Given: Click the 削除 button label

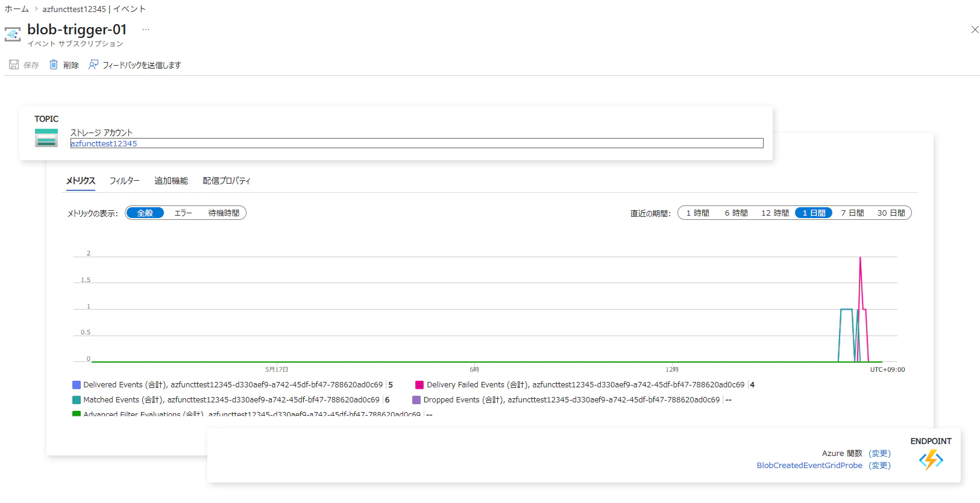Looking at the screenshot, I should pyautogui.click(x=71, y=65).
